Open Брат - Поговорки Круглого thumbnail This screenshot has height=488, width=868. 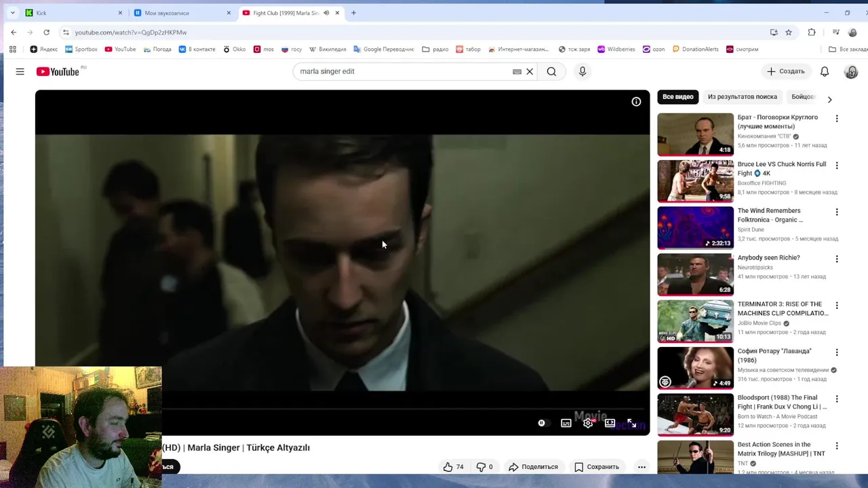pos(695,134)
